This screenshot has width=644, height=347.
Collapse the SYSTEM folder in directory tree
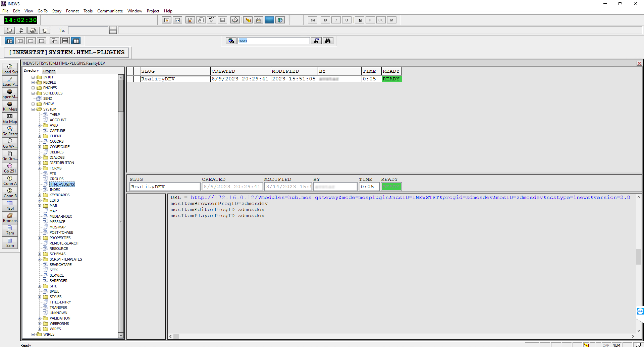click(x=33, y=109)
